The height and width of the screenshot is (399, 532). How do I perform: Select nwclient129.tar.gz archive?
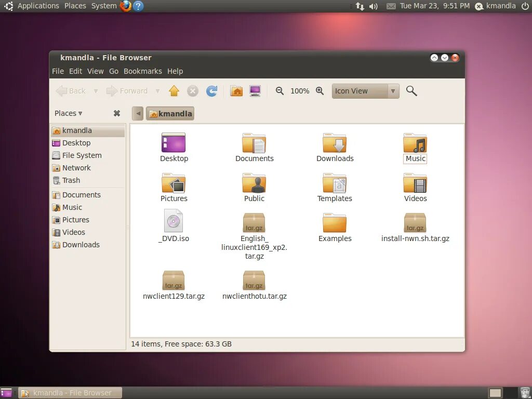[174, 280]
